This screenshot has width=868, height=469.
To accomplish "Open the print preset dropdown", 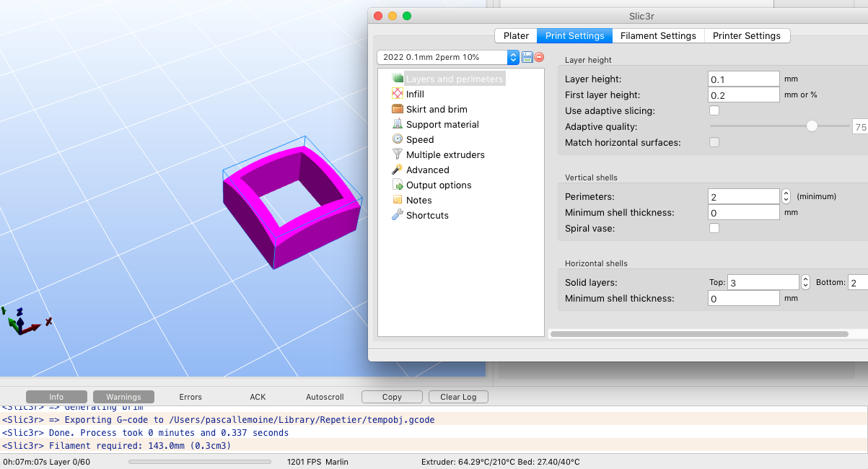I will pos(448,57).
